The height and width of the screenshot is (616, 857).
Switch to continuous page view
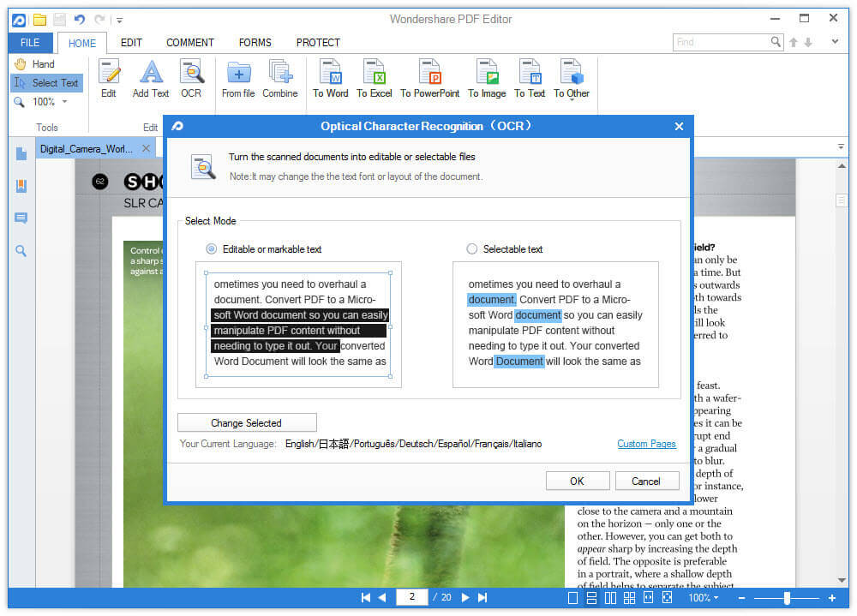point(591,598)
